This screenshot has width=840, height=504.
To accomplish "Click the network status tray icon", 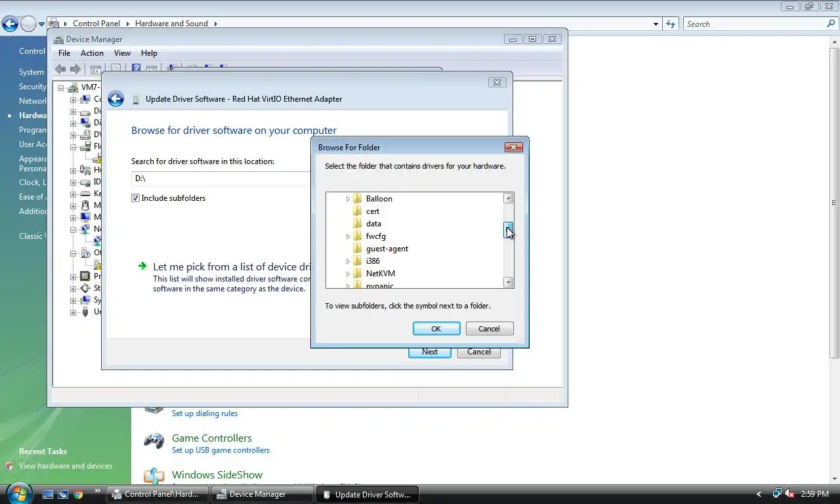I will pyautogui.click(x=777, y=493).
